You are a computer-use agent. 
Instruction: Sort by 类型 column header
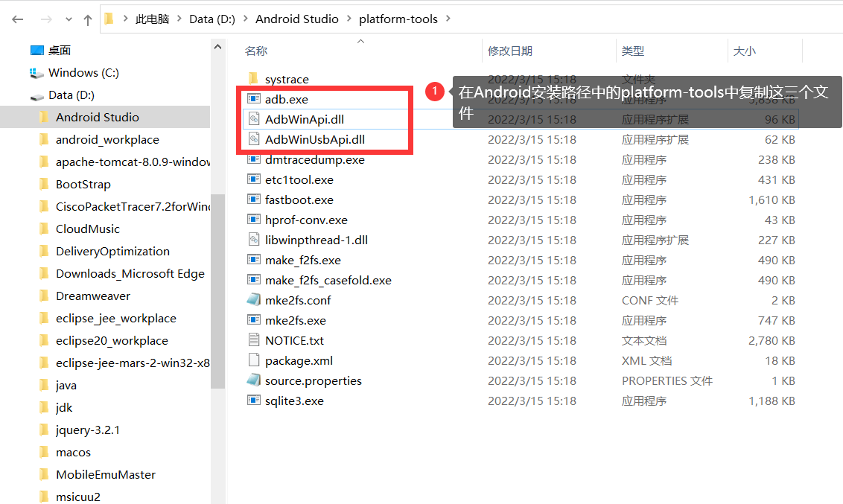(633, 51)
